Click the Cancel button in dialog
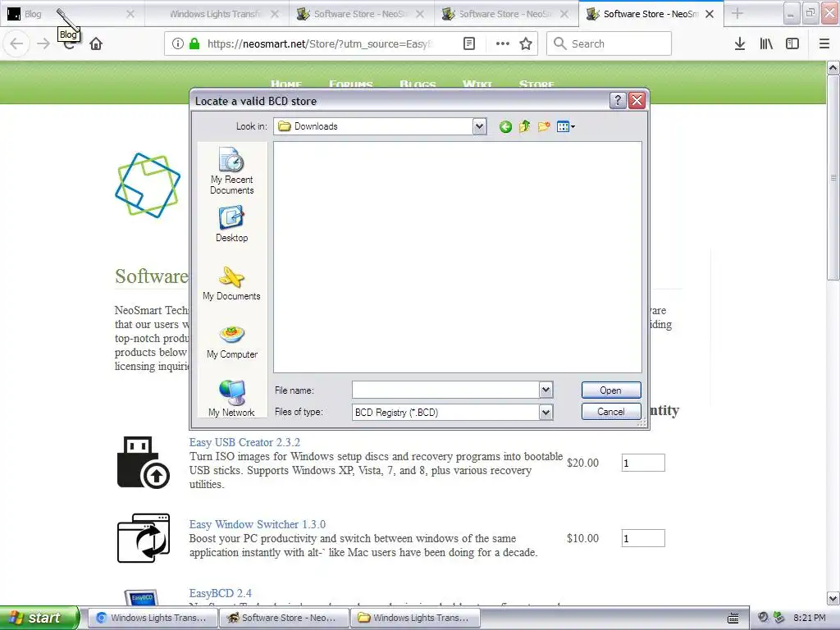 610,412
